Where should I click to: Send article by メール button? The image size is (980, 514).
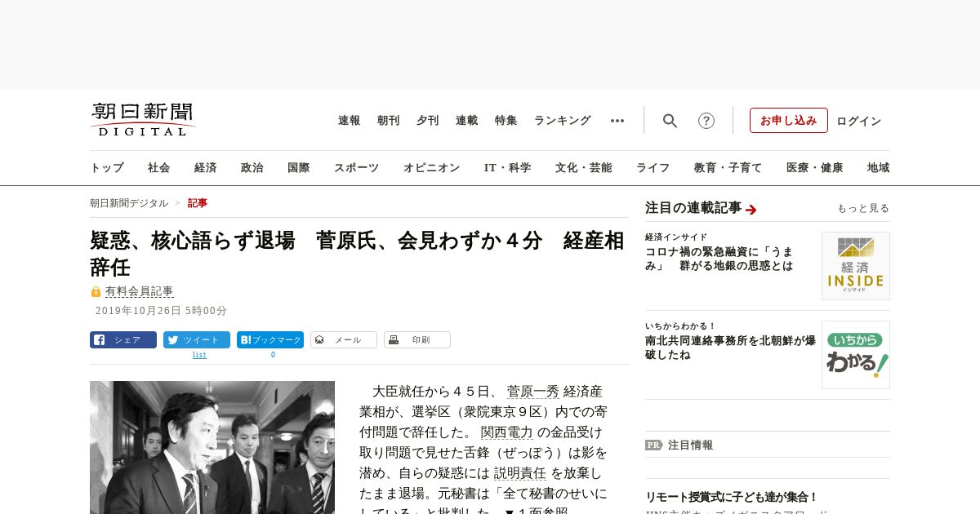(344, 339)
